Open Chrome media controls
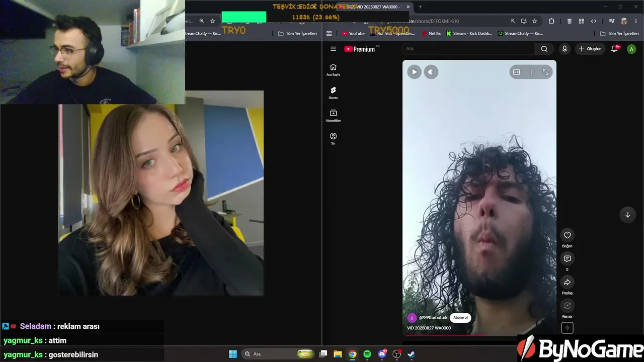 click(612, 21)
